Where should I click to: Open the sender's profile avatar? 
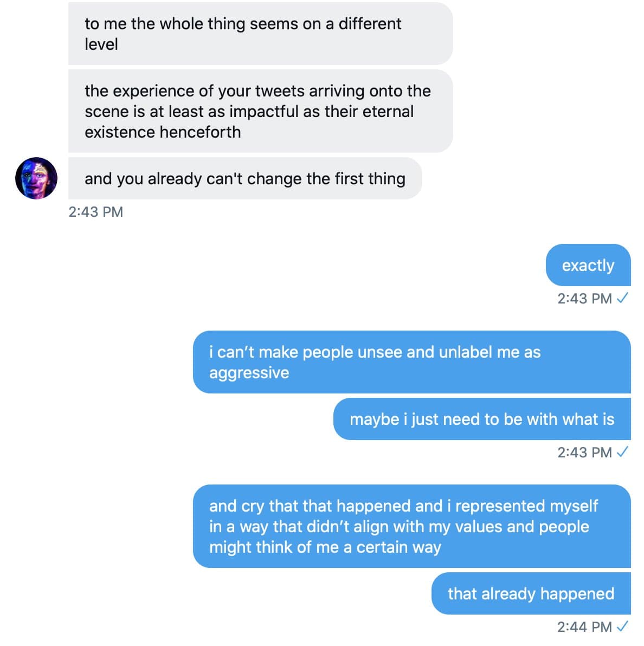point(36,178)
